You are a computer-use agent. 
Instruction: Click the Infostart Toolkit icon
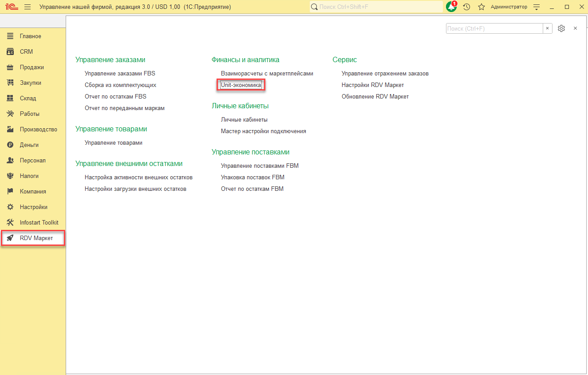[10, 222]
